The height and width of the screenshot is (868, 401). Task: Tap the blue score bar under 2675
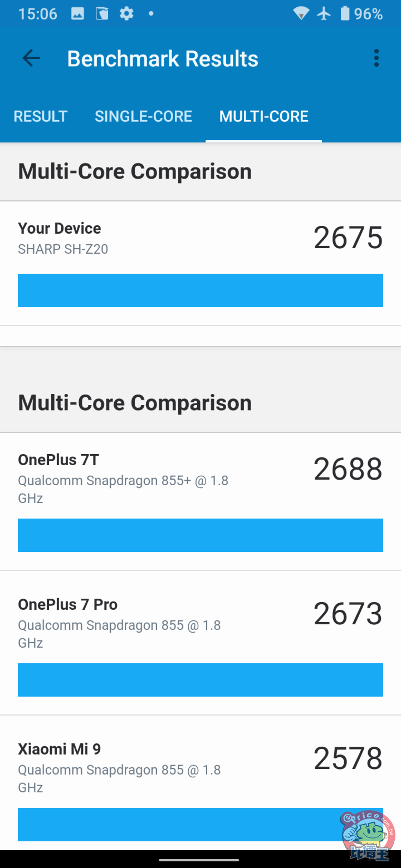point(200,290)
